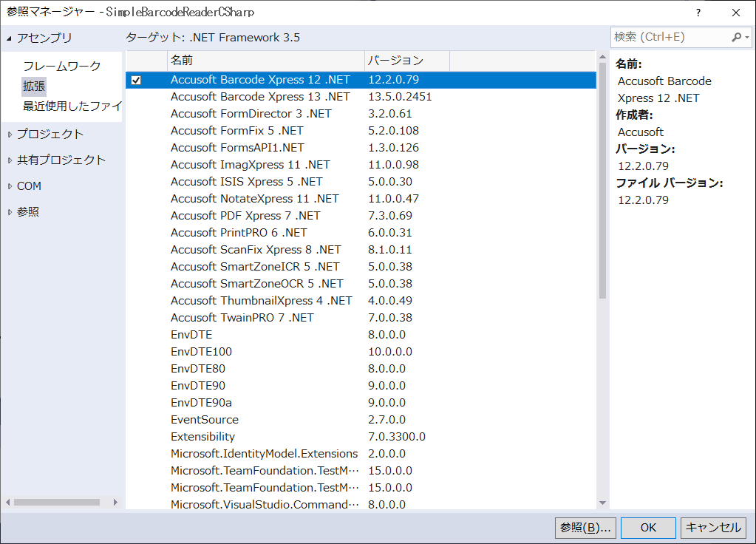Click the 参照(B)... browse button
Screen dimensions: 756x544
[586, 528]
